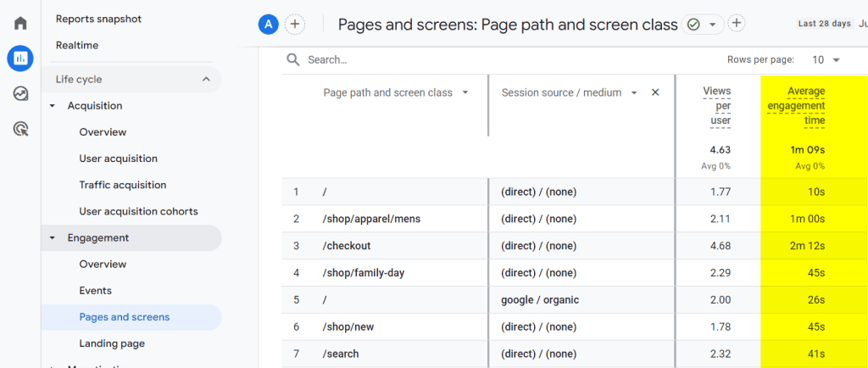Click the 1m 00s engagement time value
The height and width of the screenshot is (368, 868).
[x=808, y=219]
